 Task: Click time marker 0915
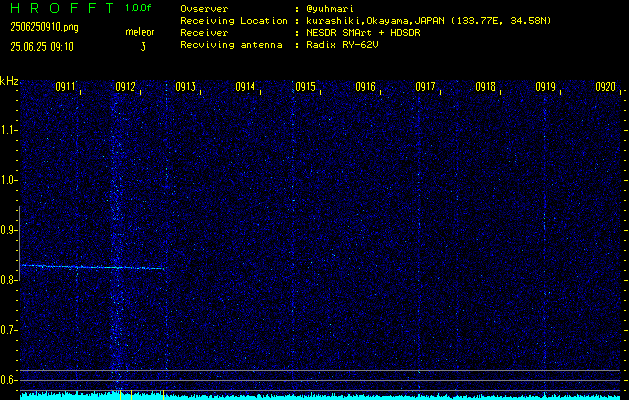(x=305, y=87)
